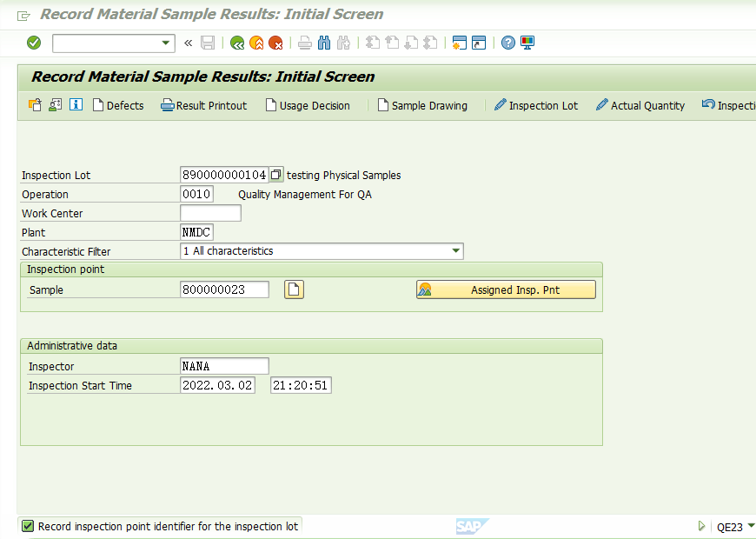Click the truncated Inspecti… undo button
This screenshot has width=756, height=539.
click(728, 105)
